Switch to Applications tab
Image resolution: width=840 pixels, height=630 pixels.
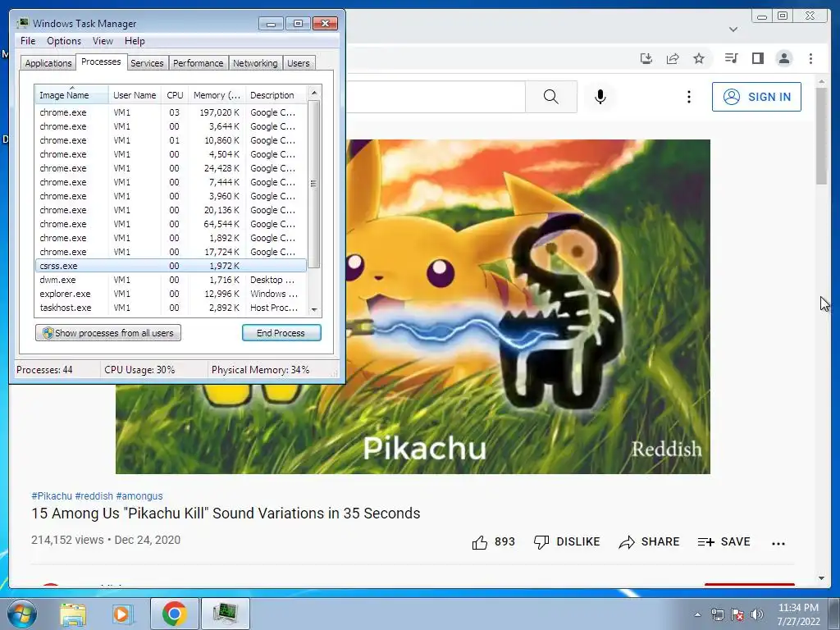coord(48,63)
